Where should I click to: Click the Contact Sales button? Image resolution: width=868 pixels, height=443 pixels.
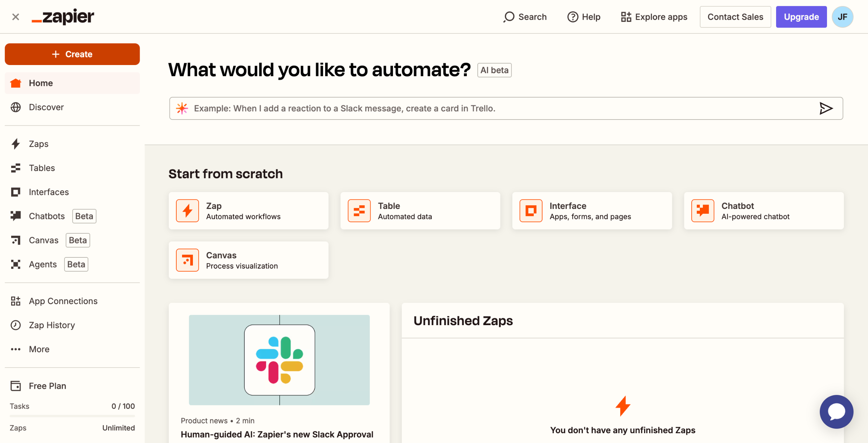(x=735, y=17)
